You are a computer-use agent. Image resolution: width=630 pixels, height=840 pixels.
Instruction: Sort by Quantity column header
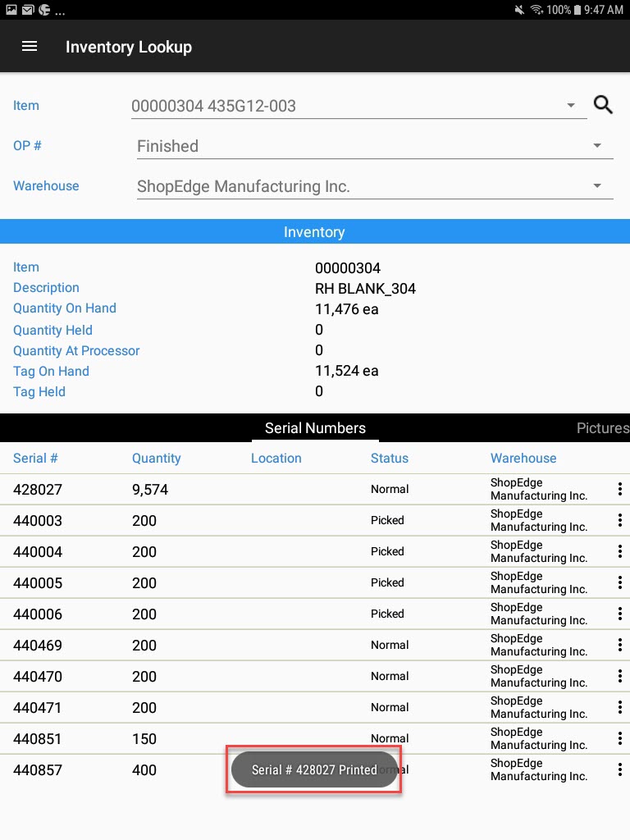point(157,458)
